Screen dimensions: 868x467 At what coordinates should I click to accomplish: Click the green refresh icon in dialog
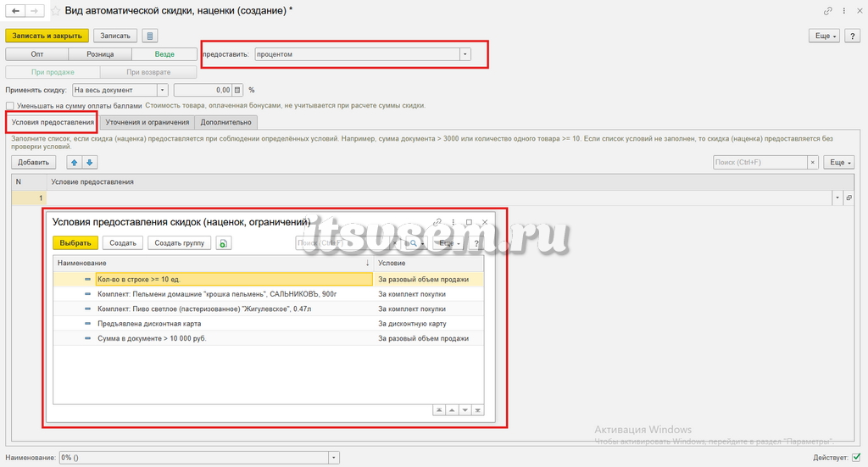click(x=224, y=243)
